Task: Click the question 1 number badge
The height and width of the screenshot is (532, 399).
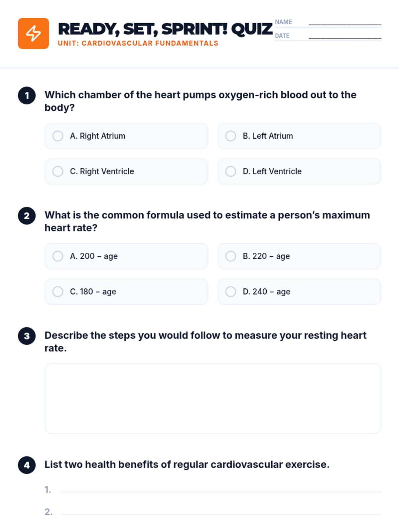Action: click(x=27, y=96)
